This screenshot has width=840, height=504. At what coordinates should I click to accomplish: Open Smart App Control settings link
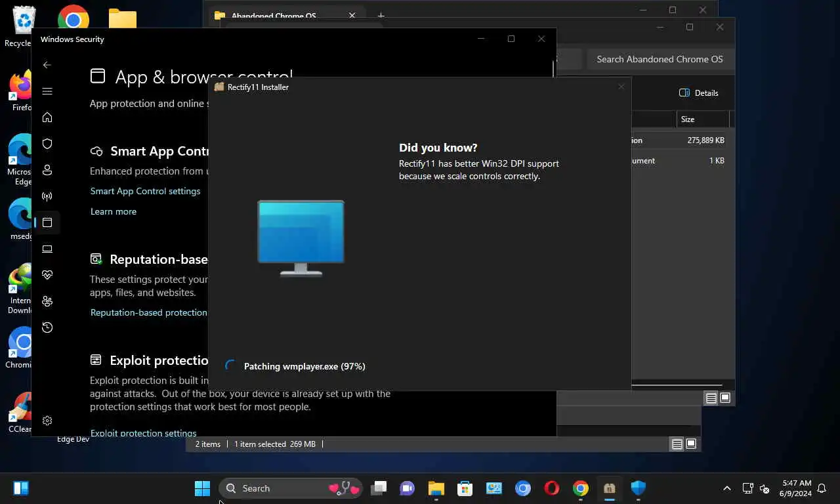[x=145, y=191]
